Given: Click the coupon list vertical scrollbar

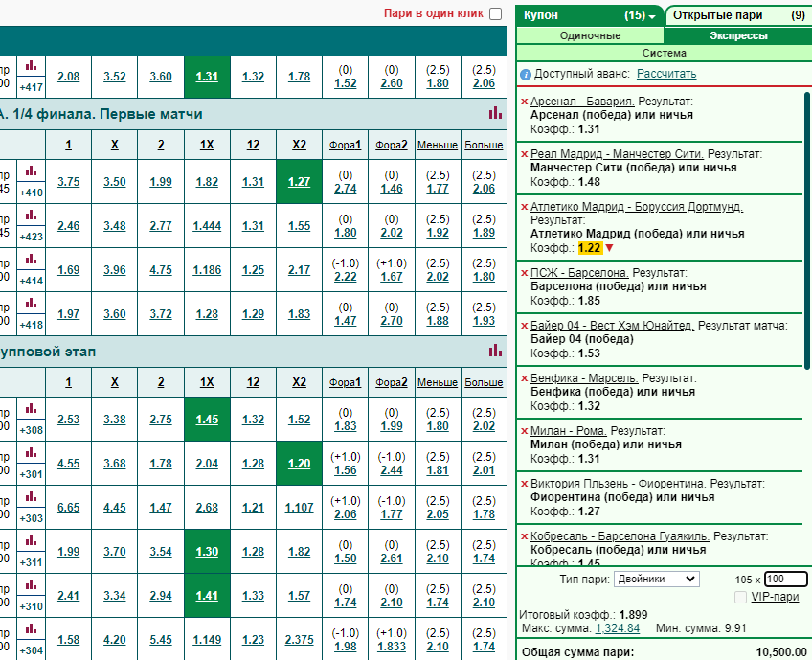Looking at the screenshot, I should [x=807, y=231].
